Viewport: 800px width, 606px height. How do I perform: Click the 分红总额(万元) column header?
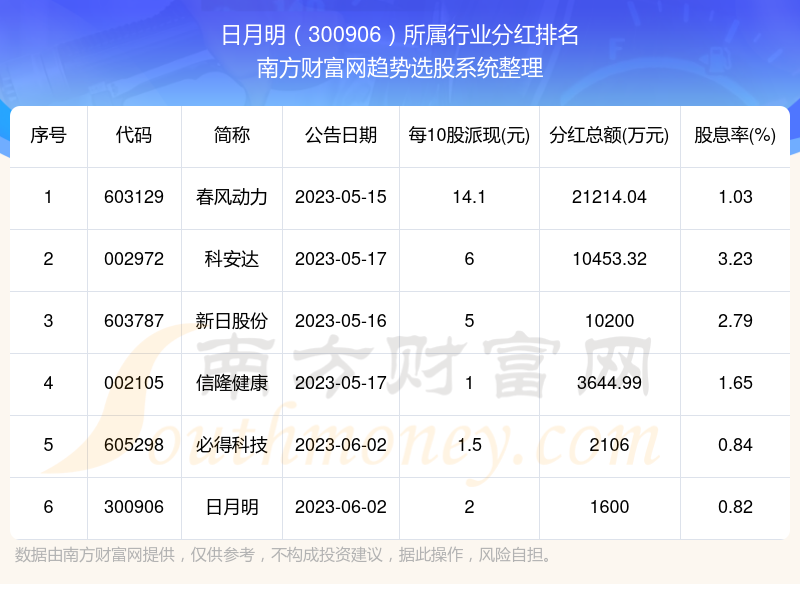click(609, 135)
